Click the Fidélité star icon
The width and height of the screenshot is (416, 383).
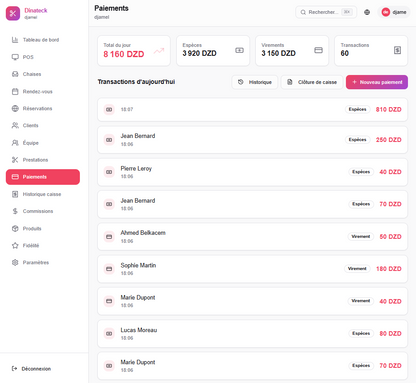pyautogui.click(x=15, y=245)
